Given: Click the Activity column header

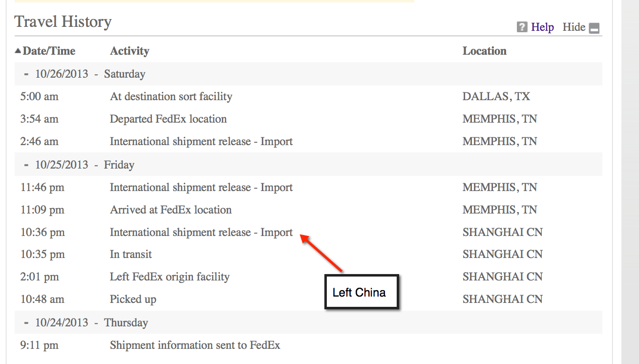Looking at the screenshot, I should (x=129, y=51).
